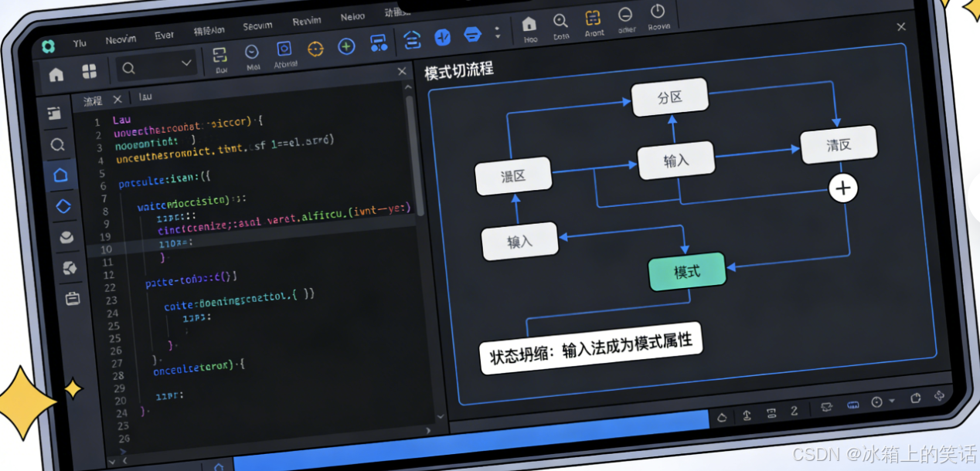Click the upload arrow status bar icon
Viewport: 980px width, 471px height.
click(x=747, y=415)
